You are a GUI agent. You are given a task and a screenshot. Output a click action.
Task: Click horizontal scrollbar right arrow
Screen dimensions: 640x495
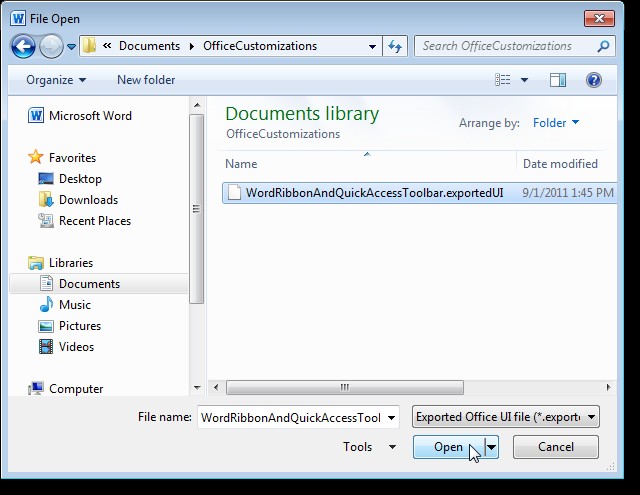[609, 387]
